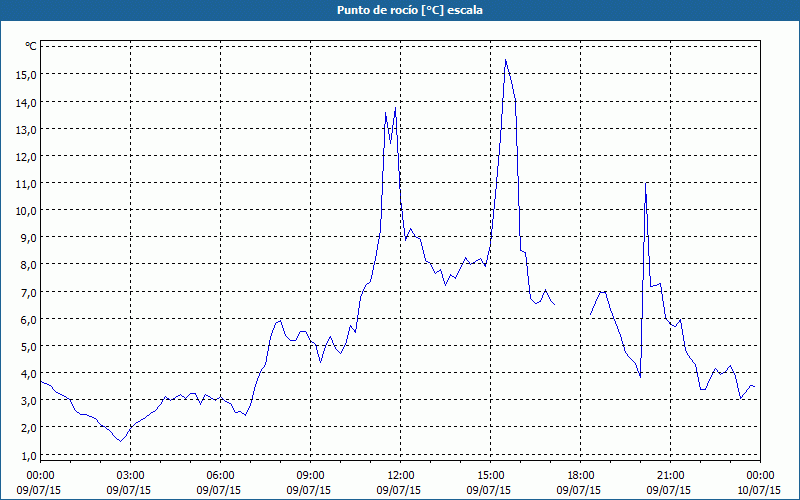This screenshot has width=800, height=500.
Task: Click the 13,0 y-axis label
Action: click(x=26, y=129)
